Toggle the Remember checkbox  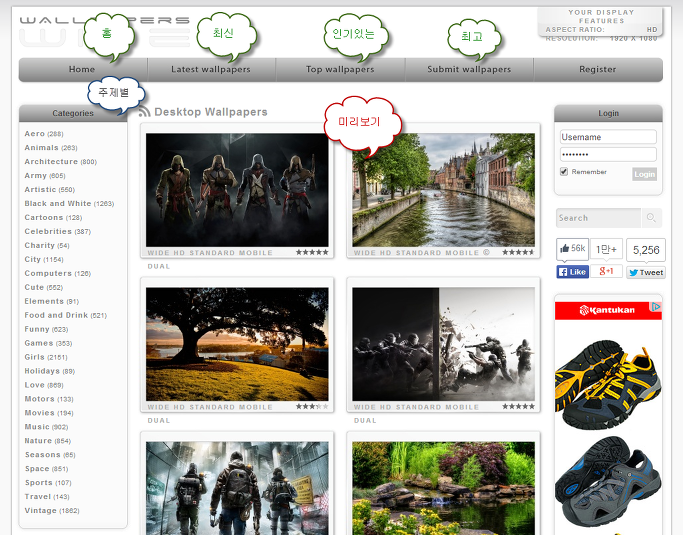coord(564,172)
